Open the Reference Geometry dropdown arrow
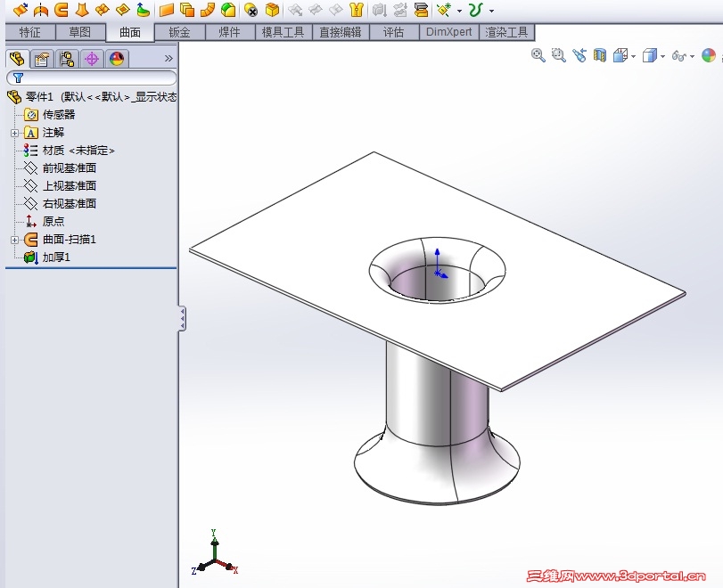 (459, 11)
